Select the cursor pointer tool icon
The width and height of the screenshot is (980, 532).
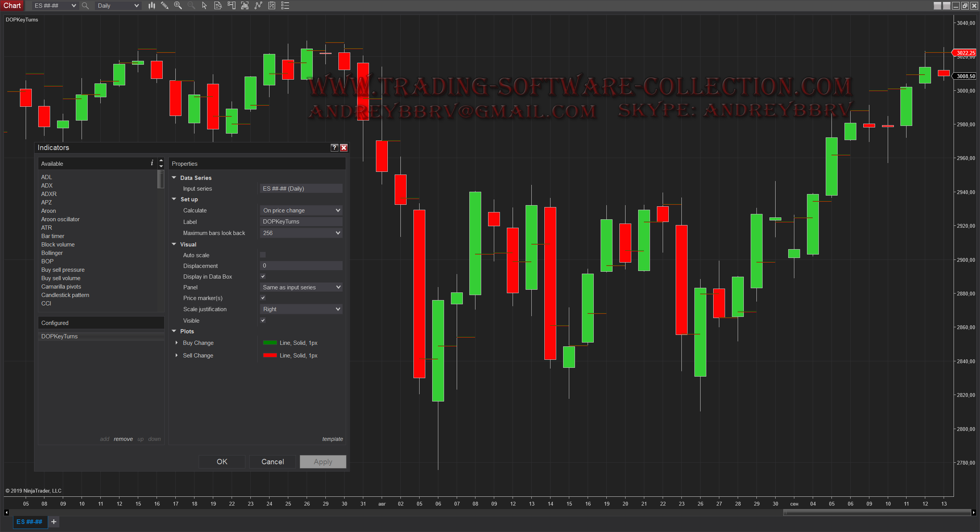click(204, 5)
